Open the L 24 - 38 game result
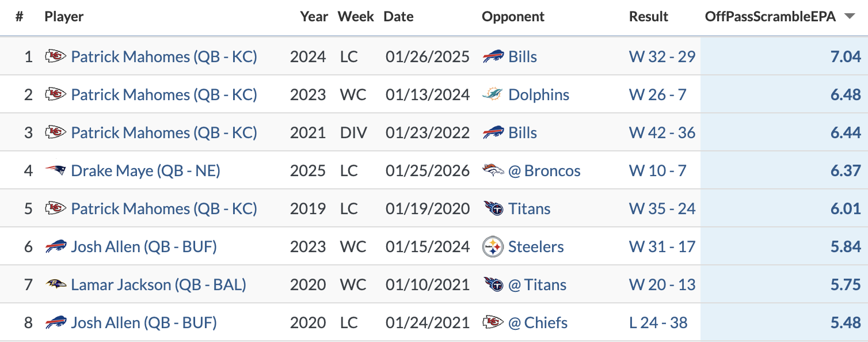Image resolution: width=868 pixels, height=342 pixels. point(658,322)
